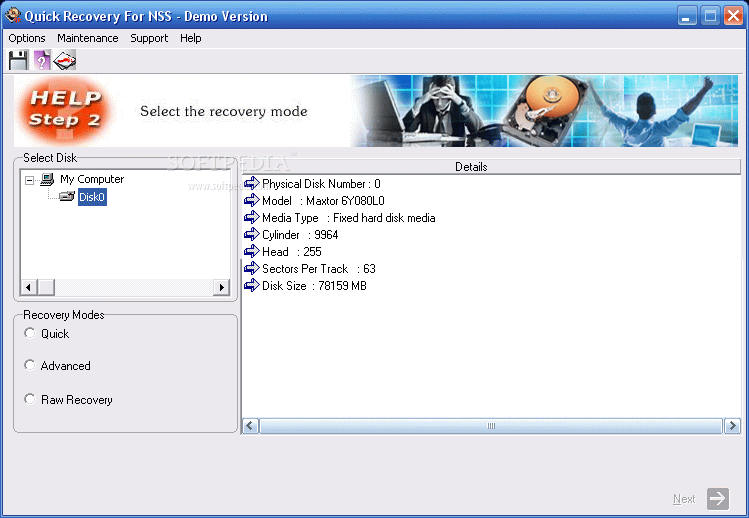The width and height of the screenshot is (749, 518).
Task: Maximize the Quick Recovery window
Action: [710, 16]
